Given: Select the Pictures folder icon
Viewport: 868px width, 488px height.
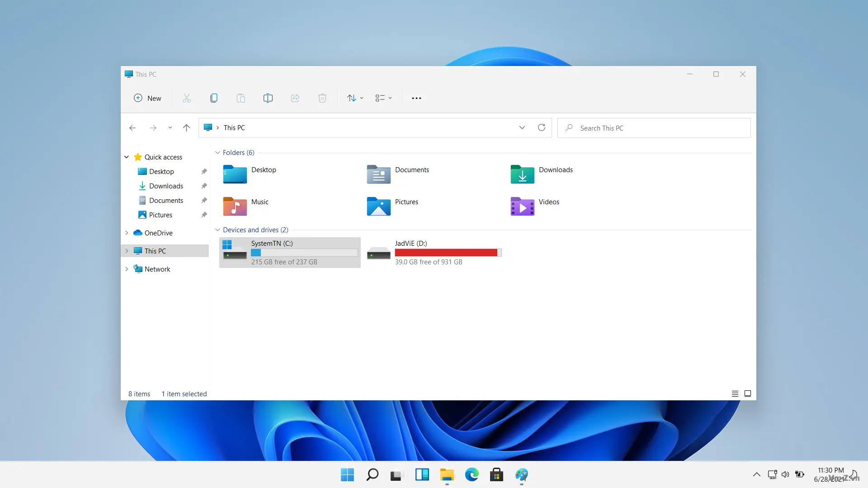Looking at the screenshot, I should click(x=379, y=206).
